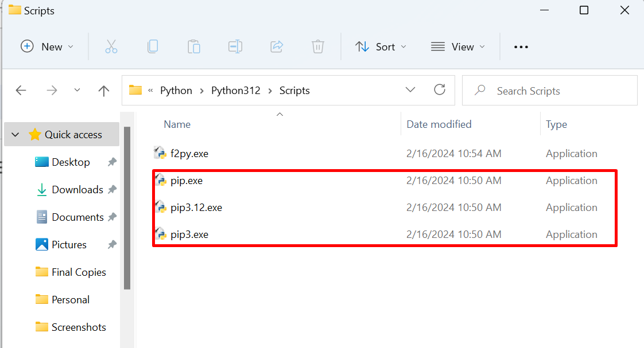Click the Delete trash can icon
This screenshot has height=348, width=644.
point(318,47)
